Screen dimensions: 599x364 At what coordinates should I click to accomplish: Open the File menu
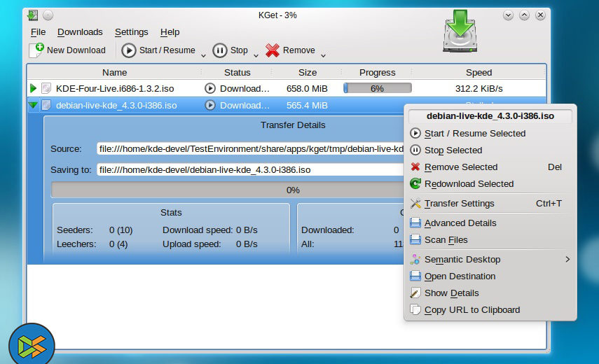[39, 32]
